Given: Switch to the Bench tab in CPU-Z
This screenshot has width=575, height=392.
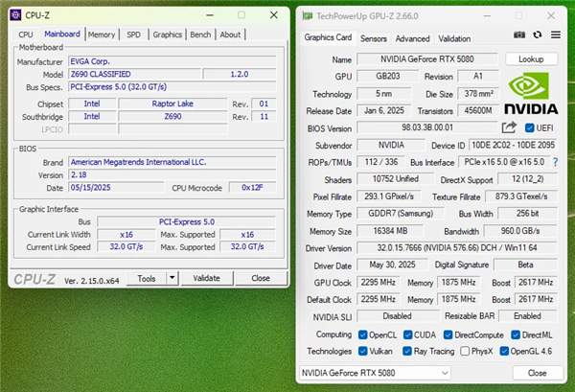Looking at the screenshot, I should click(x=200, y=35).
